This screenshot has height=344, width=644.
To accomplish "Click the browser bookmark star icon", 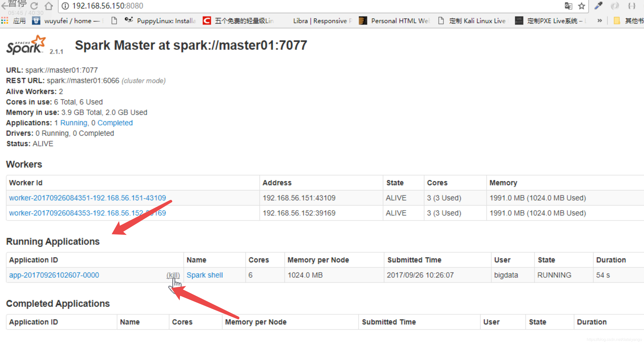I will (x=581, y=5).
